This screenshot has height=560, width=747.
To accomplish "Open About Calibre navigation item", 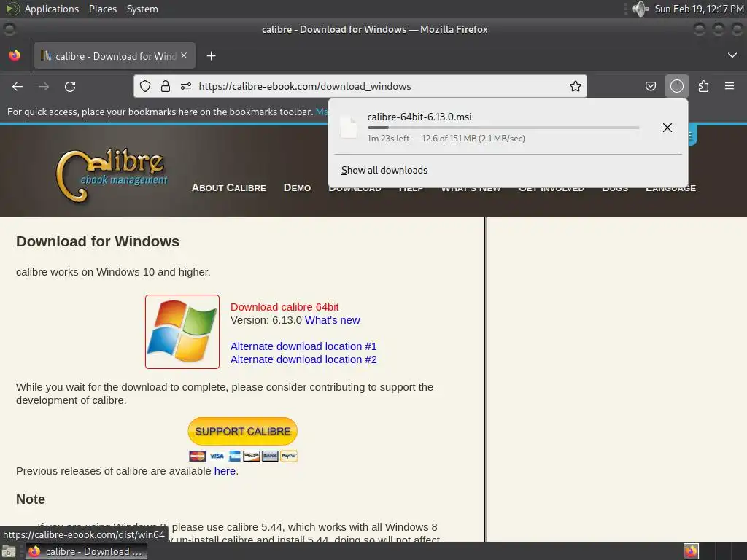I will click(x=228, y=187).
